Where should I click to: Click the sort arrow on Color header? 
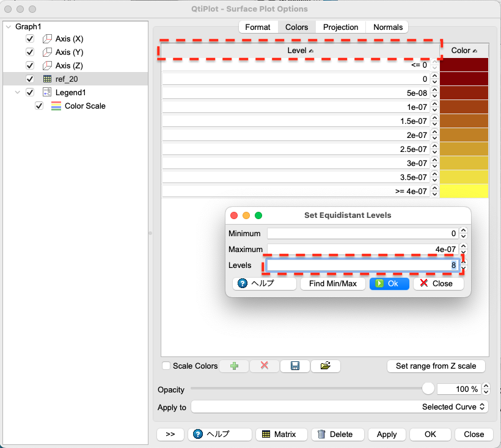click(x=475, y=51)
